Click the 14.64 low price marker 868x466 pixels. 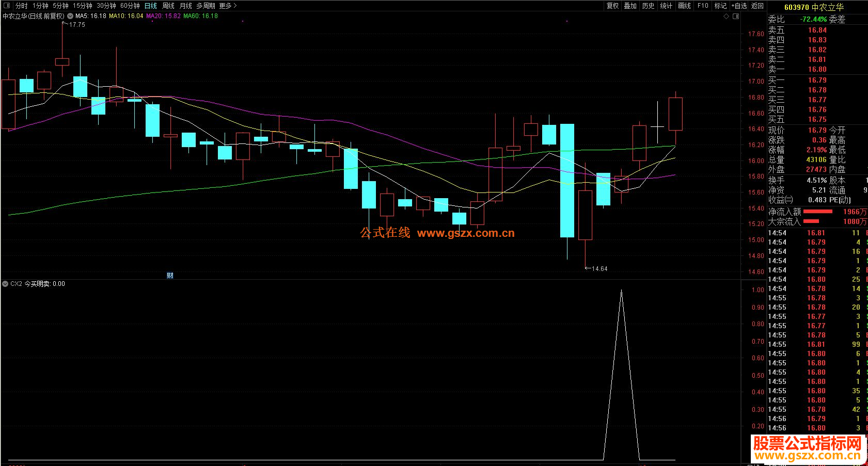[x=599, y=269]
